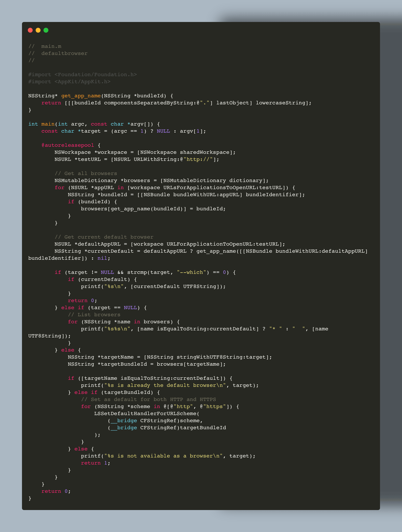Click "else if (target == NULL)"
The image size is (402, 532).
tap(101, 308)
